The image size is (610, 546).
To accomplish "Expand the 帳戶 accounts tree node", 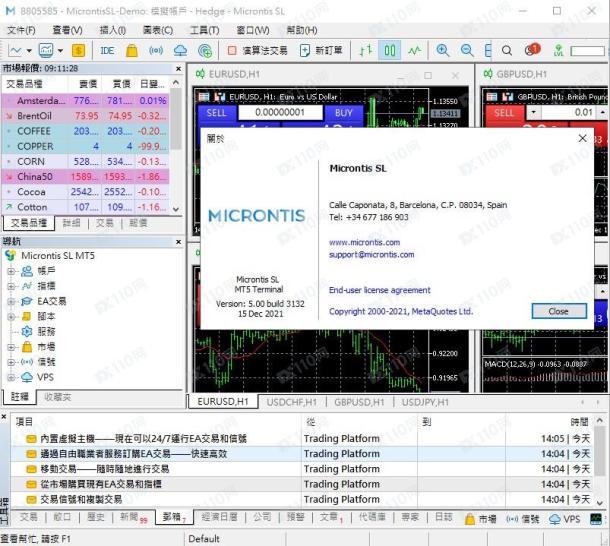I will coord(11,271).
